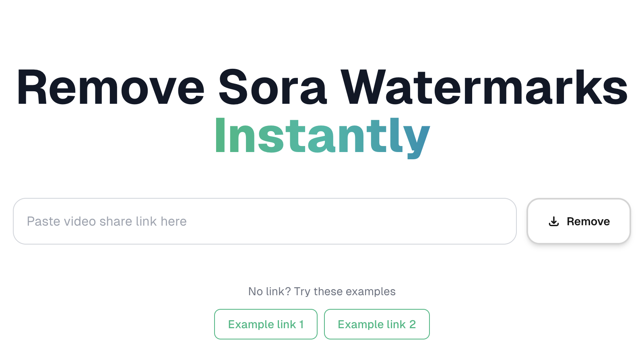Click the gradient 'Instantly' heading text
Viewport: 644px width, 362px height.
coord(322,135)
